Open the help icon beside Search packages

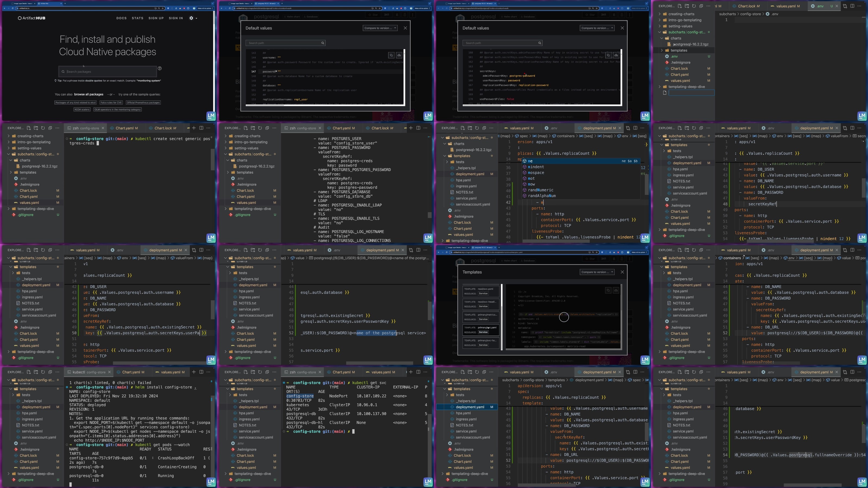click(160, 68)
